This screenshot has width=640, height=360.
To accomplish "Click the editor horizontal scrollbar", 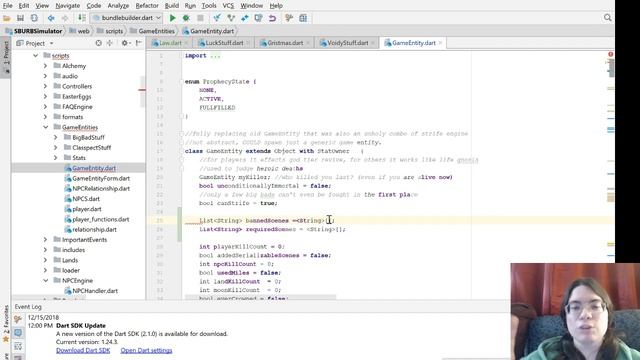I will [260, 298].
